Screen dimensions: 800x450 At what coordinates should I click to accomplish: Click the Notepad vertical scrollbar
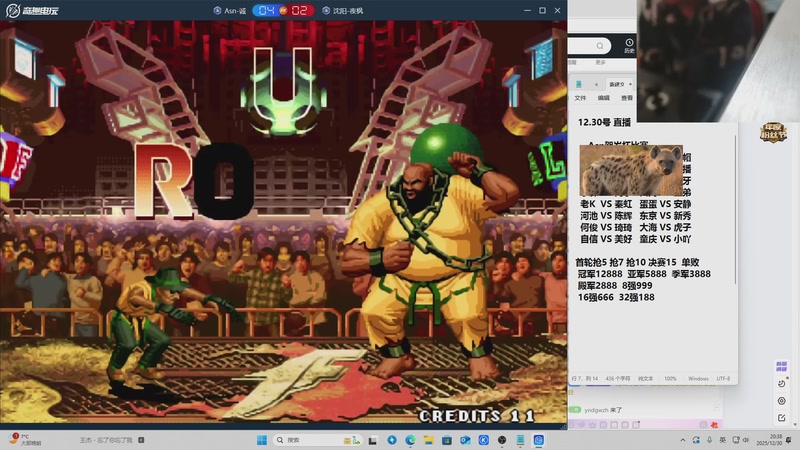click(x=735, y=209)
